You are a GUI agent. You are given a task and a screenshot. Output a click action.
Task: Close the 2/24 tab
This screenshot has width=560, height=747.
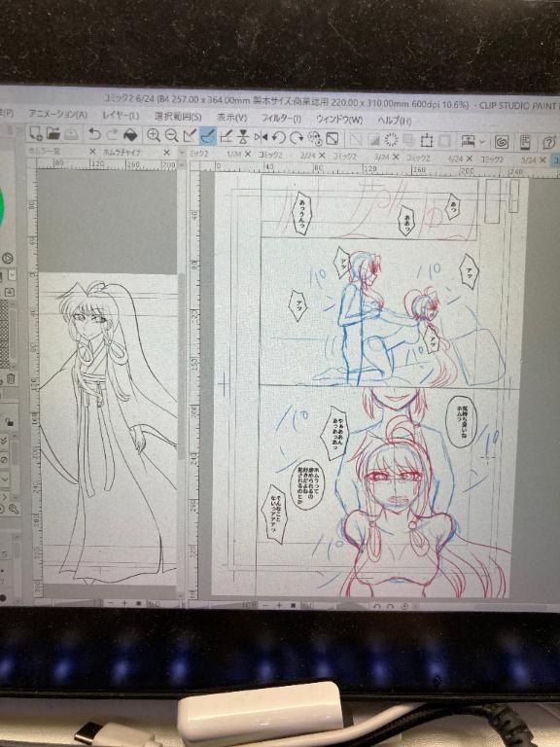click(x=322, y=156)
